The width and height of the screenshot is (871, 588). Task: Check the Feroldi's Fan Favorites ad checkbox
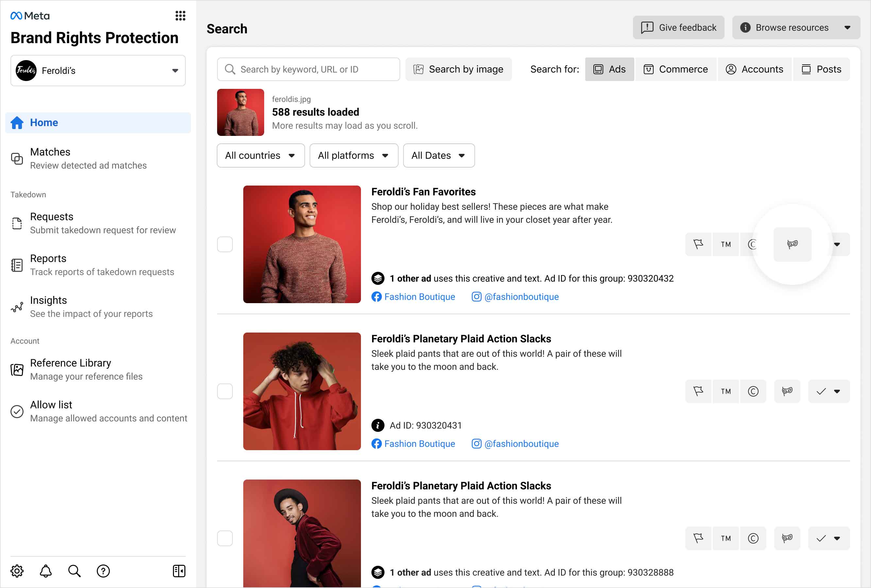(225, 245)
